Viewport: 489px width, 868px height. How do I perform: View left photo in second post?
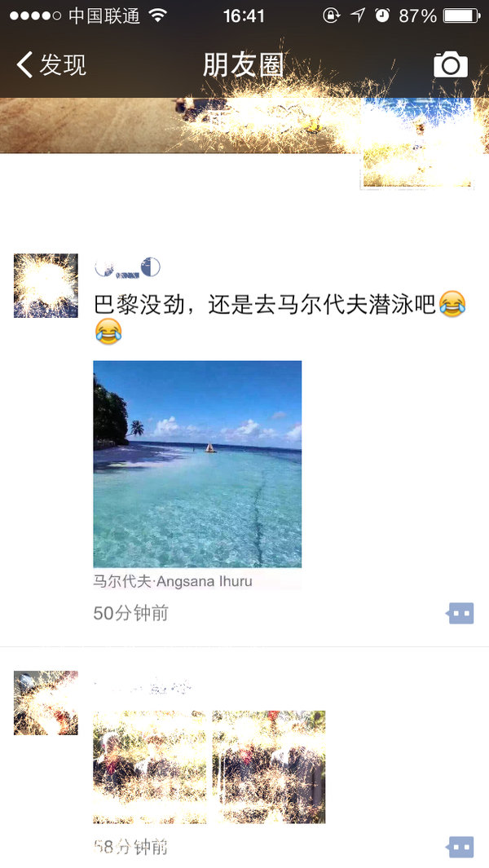(x=149, y=767)
